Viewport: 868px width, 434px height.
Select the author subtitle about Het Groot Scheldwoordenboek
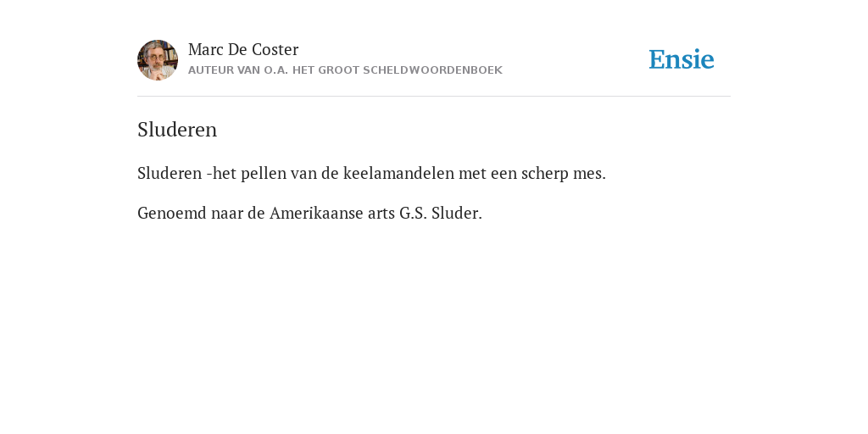pos(345,70)
